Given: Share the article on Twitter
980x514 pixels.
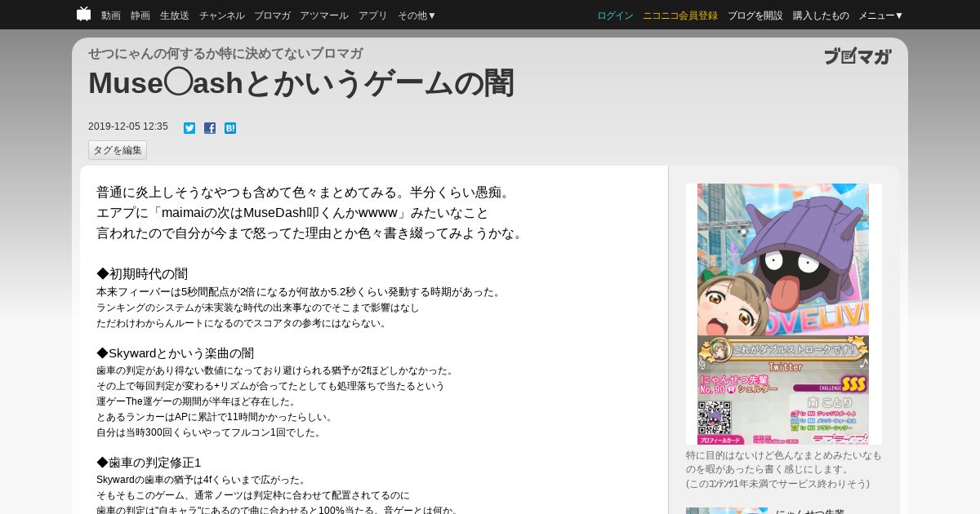Looking at the screenshot, I should click(x=189, y=128).
